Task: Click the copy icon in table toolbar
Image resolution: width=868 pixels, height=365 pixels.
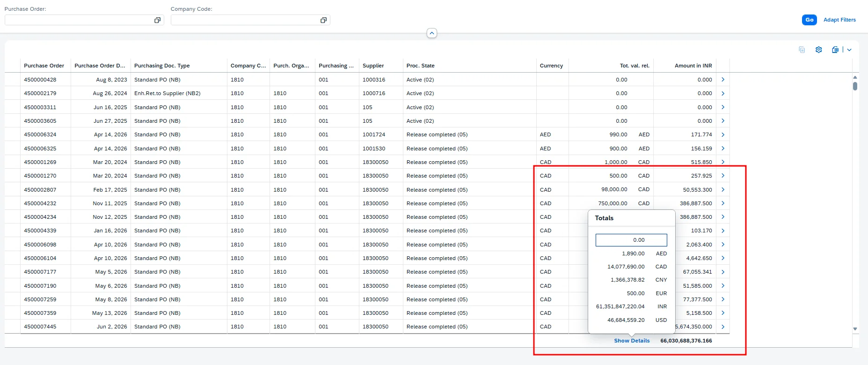Action: [802, 50]
